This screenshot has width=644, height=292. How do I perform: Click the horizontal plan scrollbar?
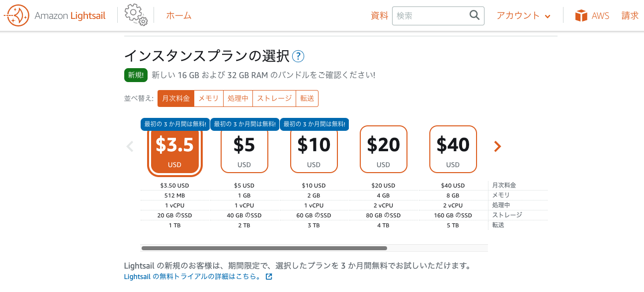click(264, 248)
